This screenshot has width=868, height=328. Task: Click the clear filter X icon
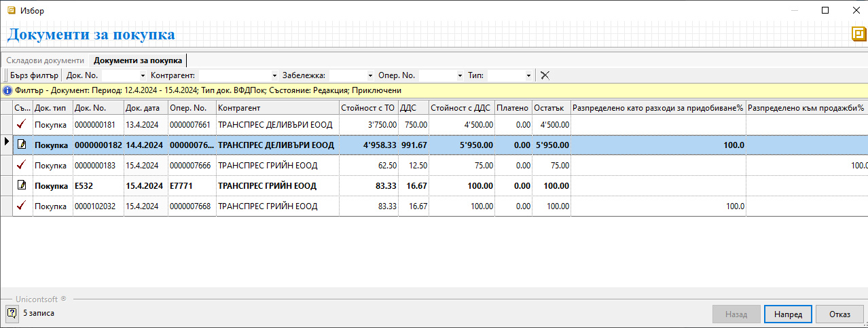pyautogui.click(x=545, y=75)
